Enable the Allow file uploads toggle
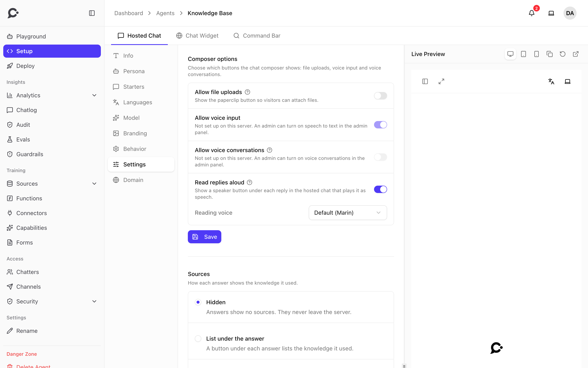The width and height of the screenshot is (588, 368). tap(380, 96)
